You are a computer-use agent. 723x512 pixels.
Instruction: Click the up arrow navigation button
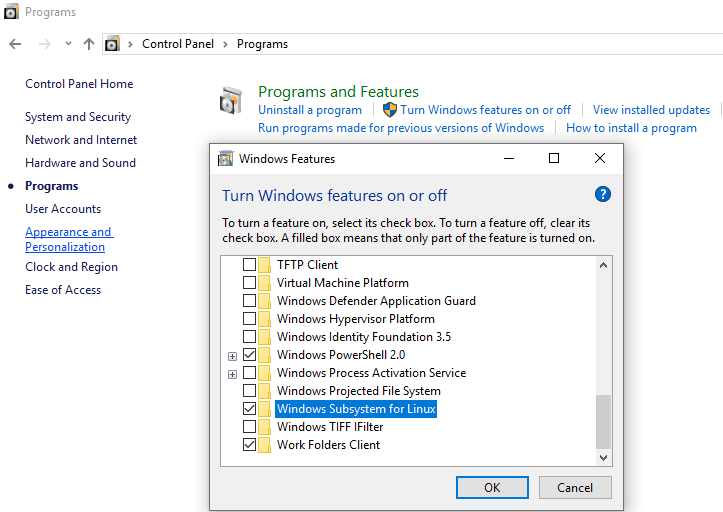click(89, 44)
